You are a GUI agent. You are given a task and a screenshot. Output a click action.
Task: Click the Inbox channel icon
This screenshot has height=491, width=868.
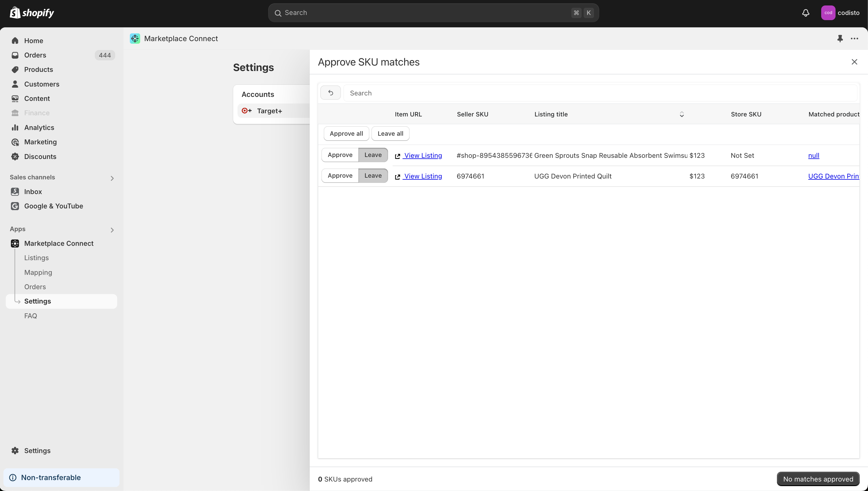[15, 191]
